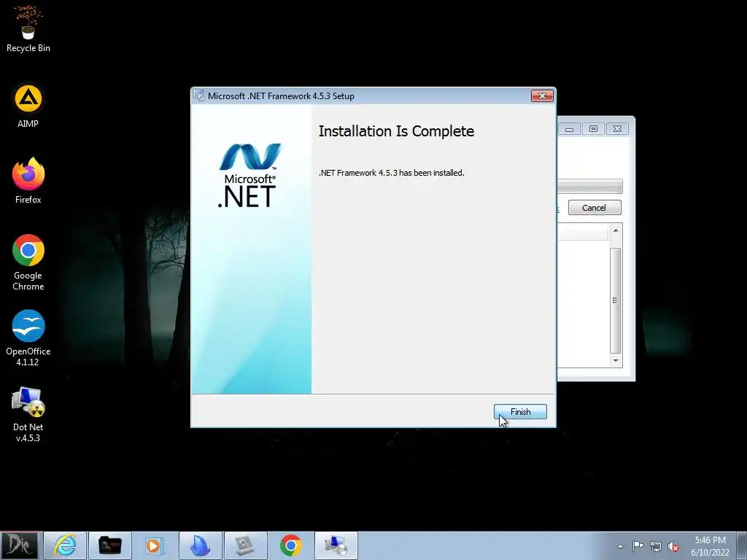This screenshot has width=747, height=560.
Task: Select the AIMP desktop icon
Action: 28,106
